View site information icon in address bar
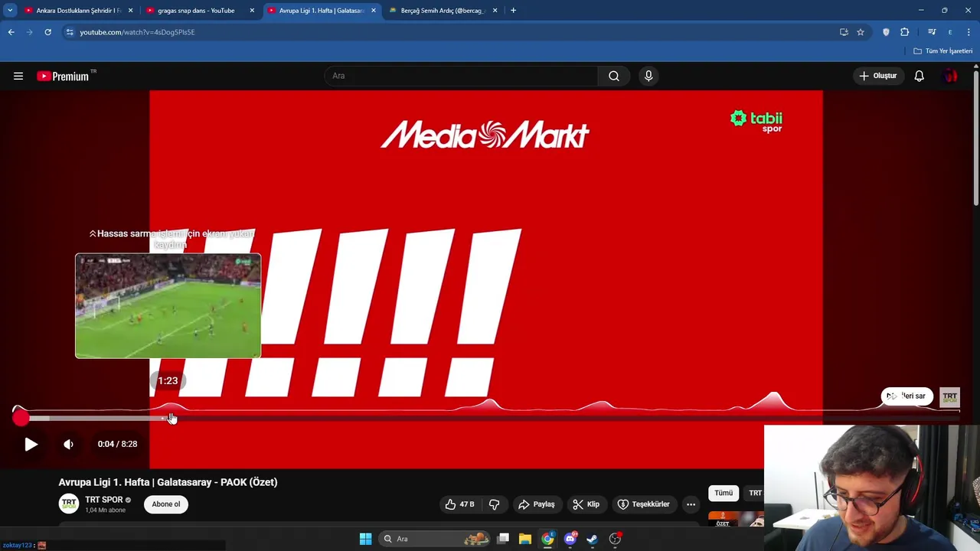Image resolution: width=980 pixels, height=551 pixels. click(x=70, y=32)
